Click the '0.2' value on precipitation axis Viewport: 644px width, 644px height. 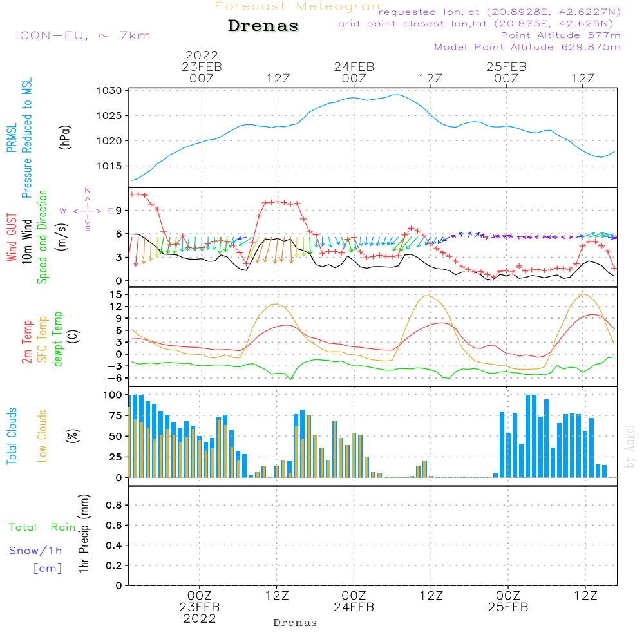tap(114, 565)
